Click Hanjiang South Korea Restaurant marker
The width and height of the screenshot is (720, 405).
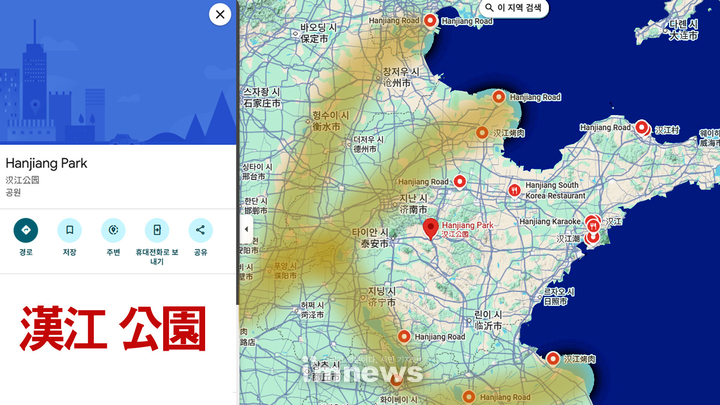coord(514,188)
